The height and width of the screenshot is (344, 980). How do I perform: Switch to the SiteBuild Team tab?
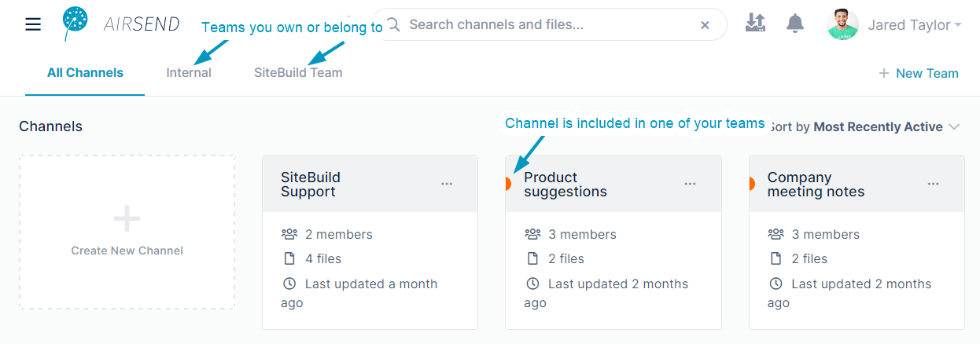(298, 73)
